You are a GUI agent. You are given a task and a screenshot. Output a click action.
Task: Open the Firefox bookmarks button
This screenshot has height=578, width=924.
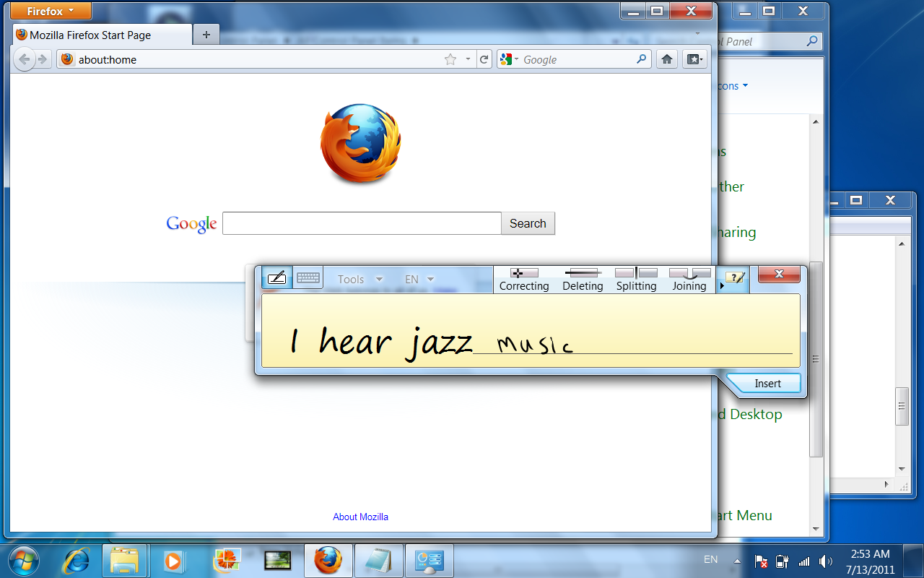click(694, 59)
